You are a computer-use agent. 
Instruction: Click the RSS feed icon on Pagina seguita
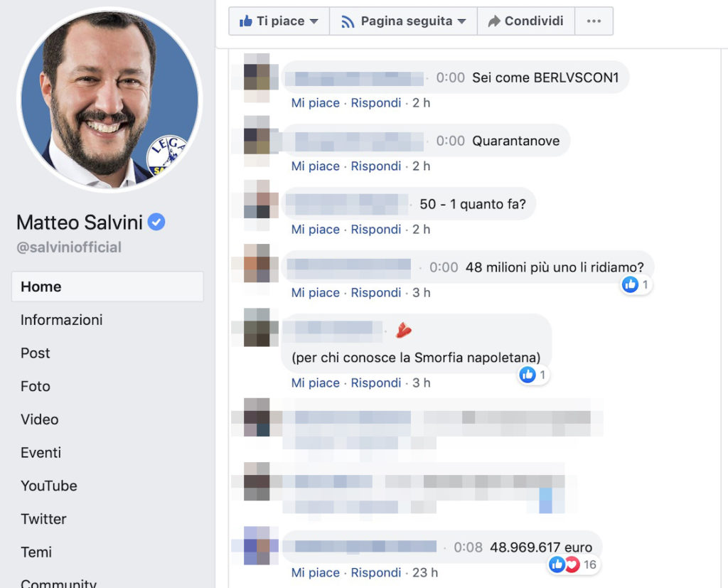pyautogui.click(x=348, y=22)
